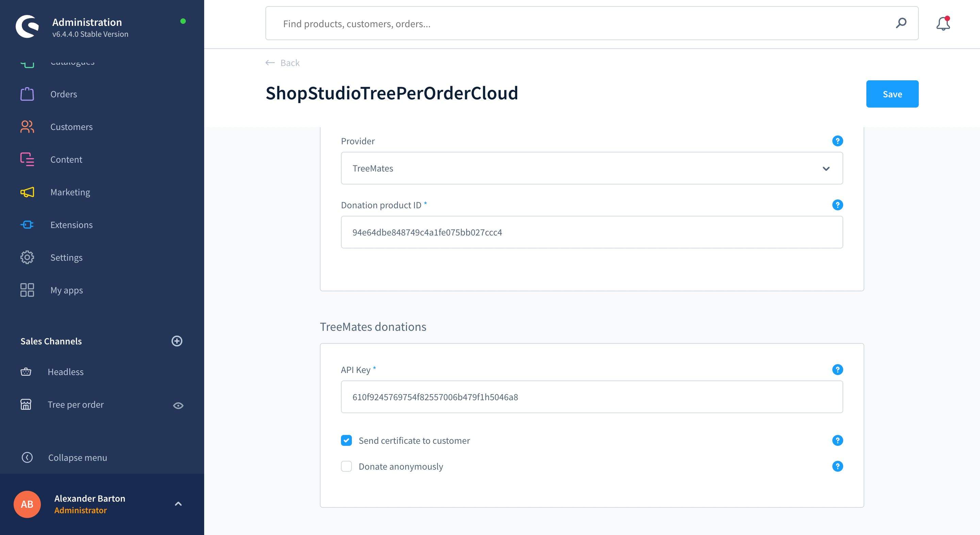Open the My apps grid icon
The width and height of the screenshot is (980, 535).
pos(27,290)
